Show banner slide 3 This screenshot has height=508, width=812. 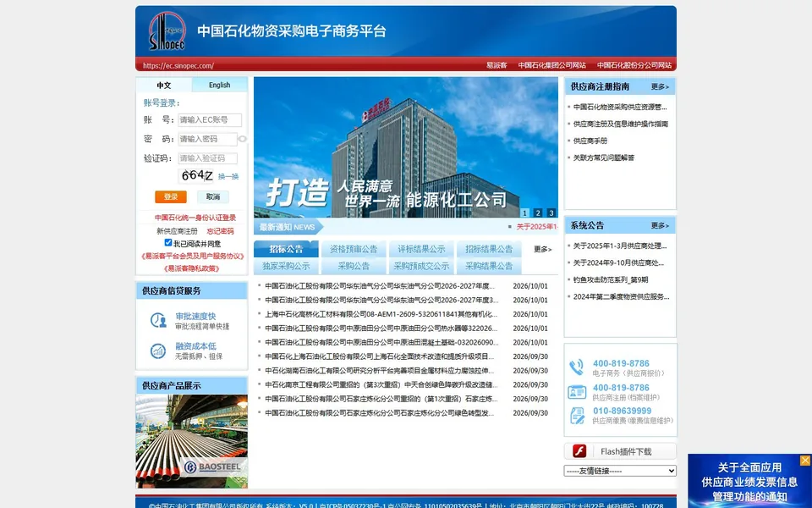(551, 213)
